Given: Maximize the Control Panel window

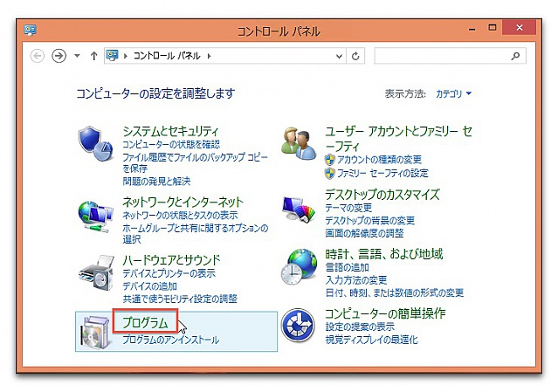Looking at the screenshot, I should pyautogui.click(x=493, y=28).
